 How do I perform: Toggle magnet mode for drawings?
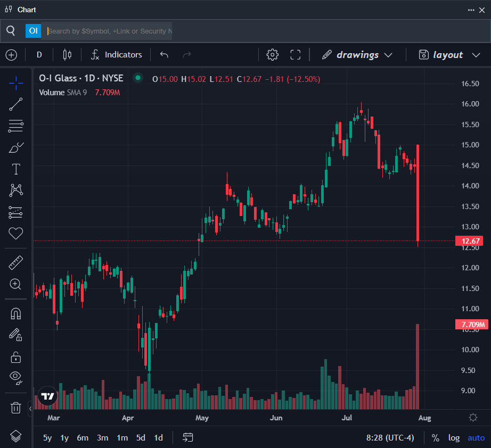[x=15, y=313]
